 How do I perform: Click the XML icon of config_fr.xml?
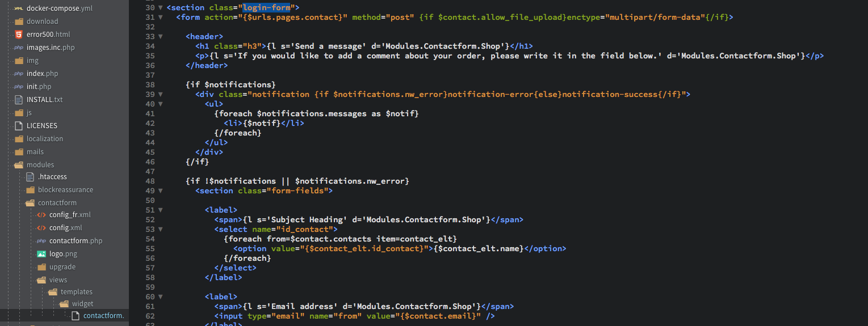pos(41,215)
